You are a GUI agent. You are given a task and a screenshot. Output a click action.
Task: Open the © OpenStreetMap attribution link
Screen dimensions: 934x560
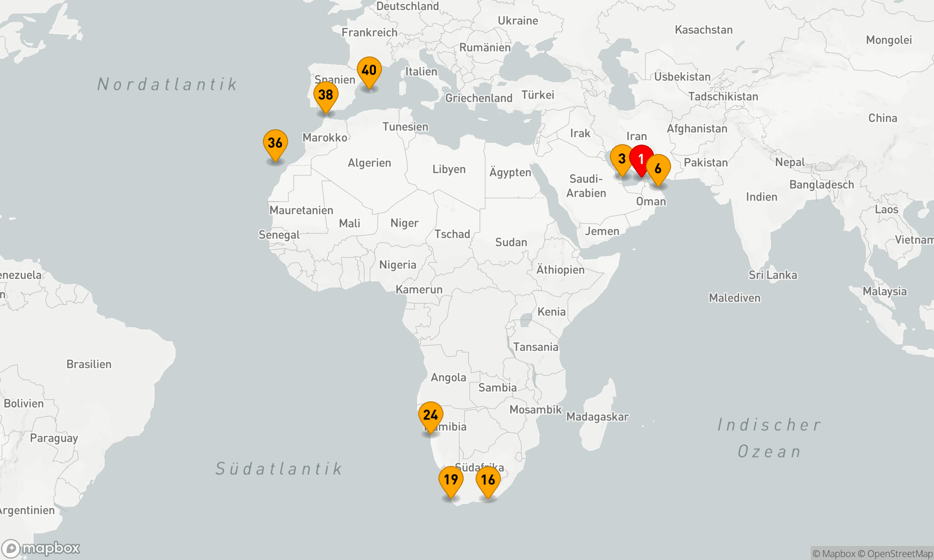(x=895, y=554)
